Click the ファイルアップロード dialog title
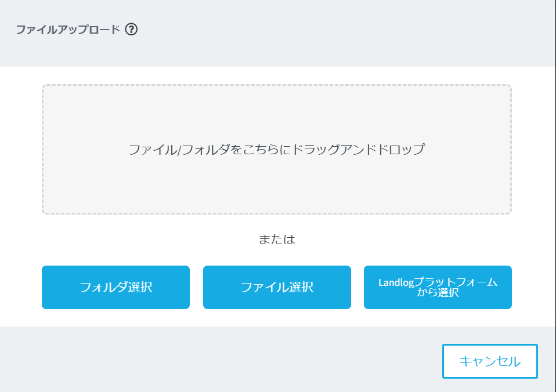This screenshot has height=392, width=556. [67, 30]
